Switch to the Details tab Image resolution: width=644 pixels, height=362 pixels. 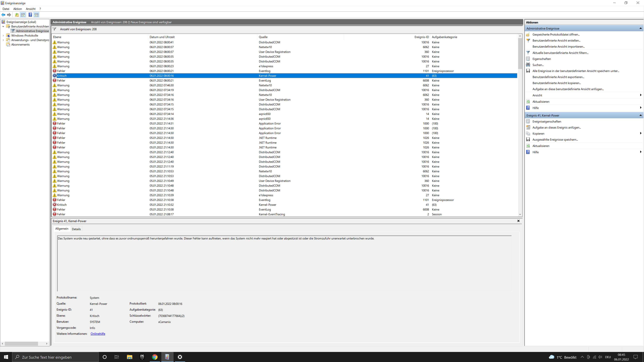pos(76,229)
